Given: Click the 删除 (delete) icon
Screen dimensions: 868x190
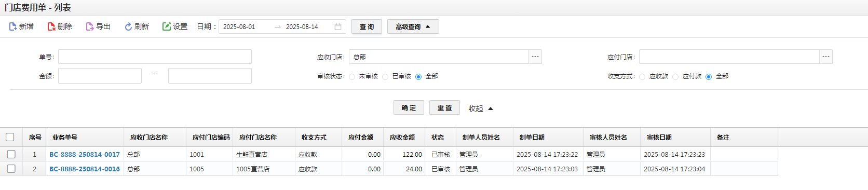Looking at the screenshot, I should pyautogui.click(x=51, y=26).
